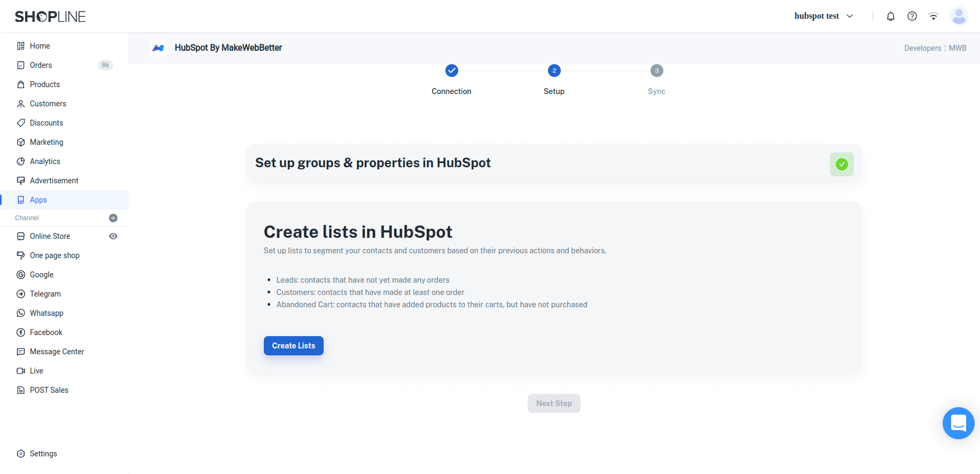Click the Advertisement icon

[x=21, y=181]
